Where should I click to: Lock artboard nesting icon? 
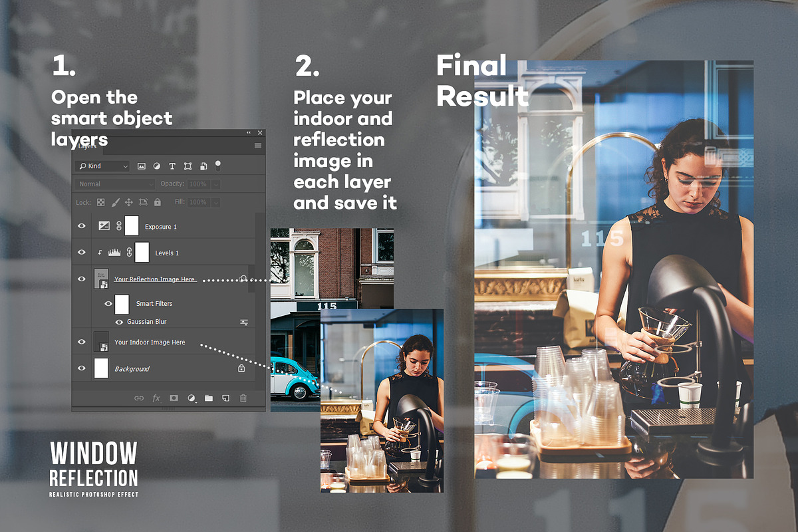pyautogui.click(x=143, y=201)
